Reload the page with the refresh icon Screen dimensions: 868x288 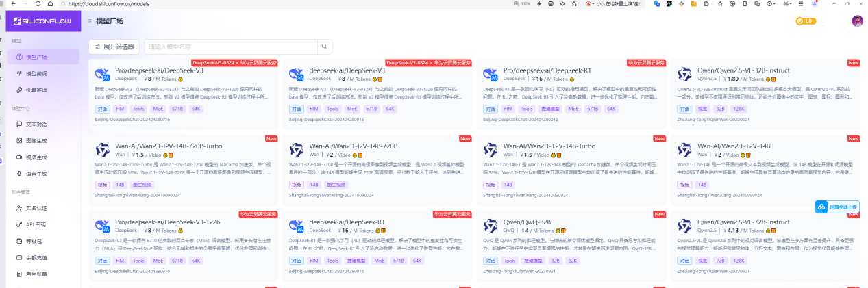tap(38, 3)
